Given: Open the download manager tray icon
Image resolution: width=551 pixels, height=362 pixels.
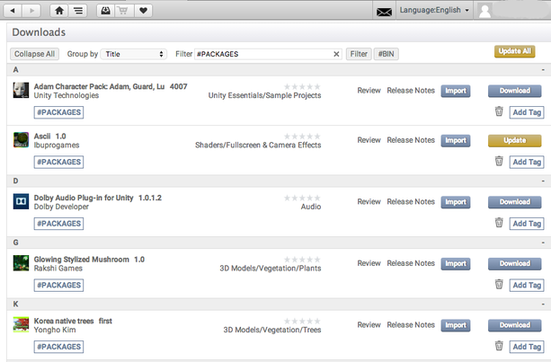Looking at the screenshot, I should click(106, 11).
